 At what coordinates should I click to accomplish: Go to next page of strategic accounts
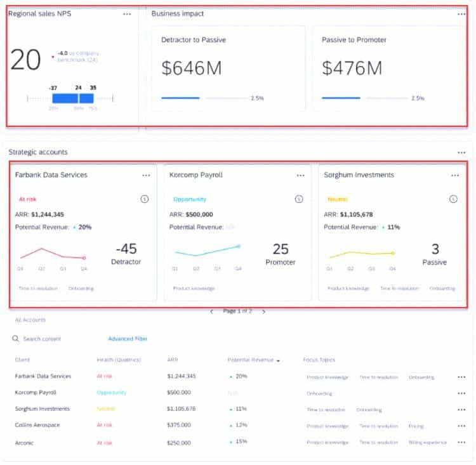[263, 311]
